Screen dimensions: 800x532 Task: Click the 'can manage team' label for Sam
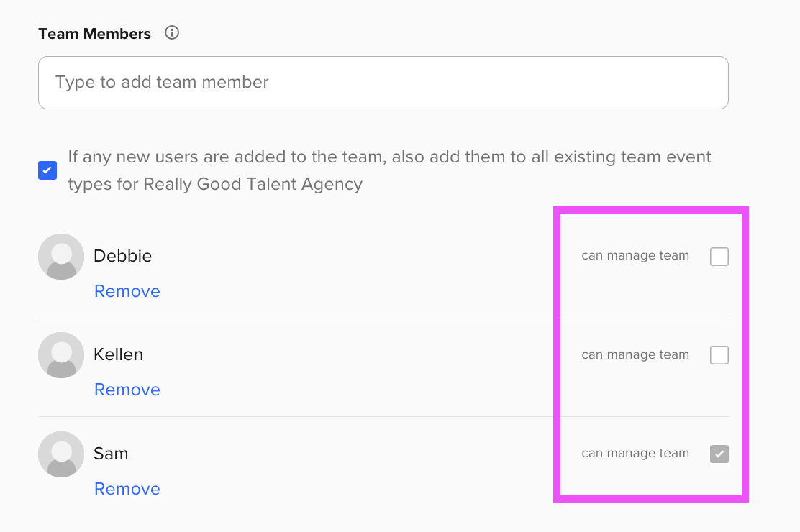[635, 454]
